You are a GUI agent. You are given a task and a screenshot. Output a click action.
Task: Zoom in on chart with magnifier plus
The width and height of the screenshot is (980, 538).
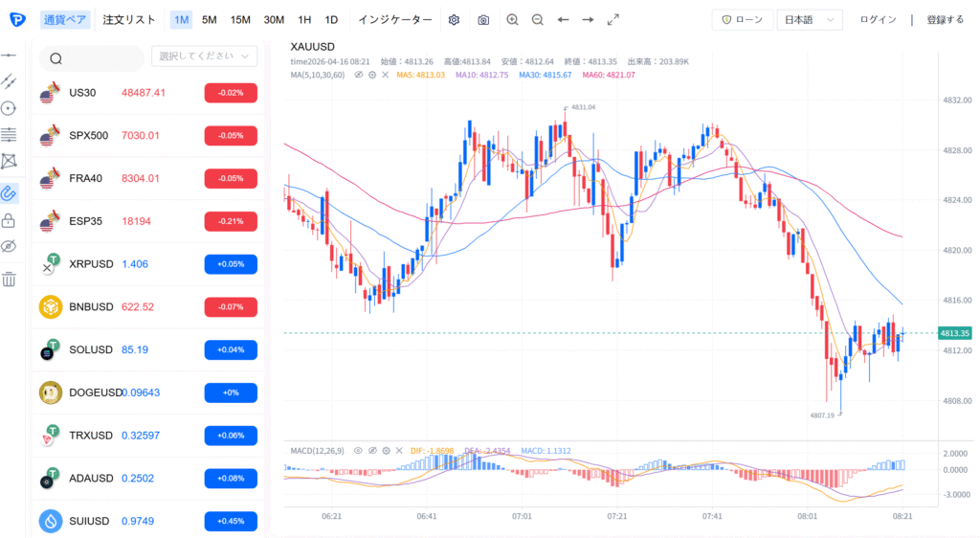click(513, 20)
